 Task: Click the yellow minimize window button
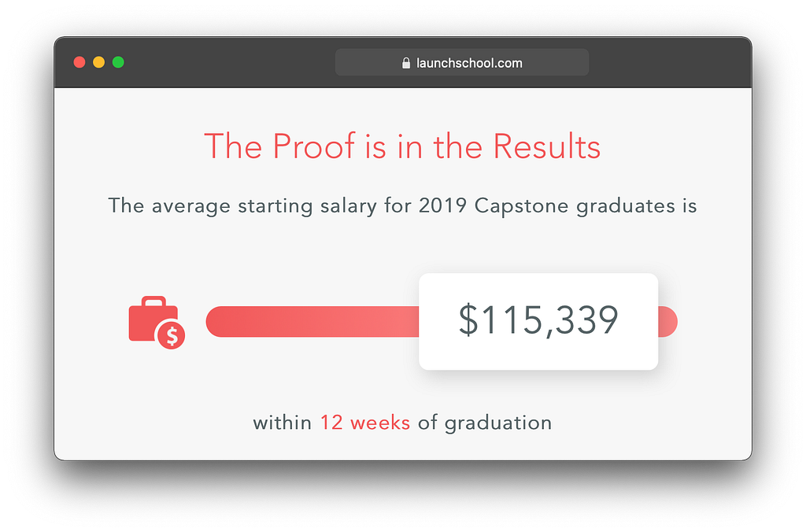pyautogui.click(x=98, y=62)
